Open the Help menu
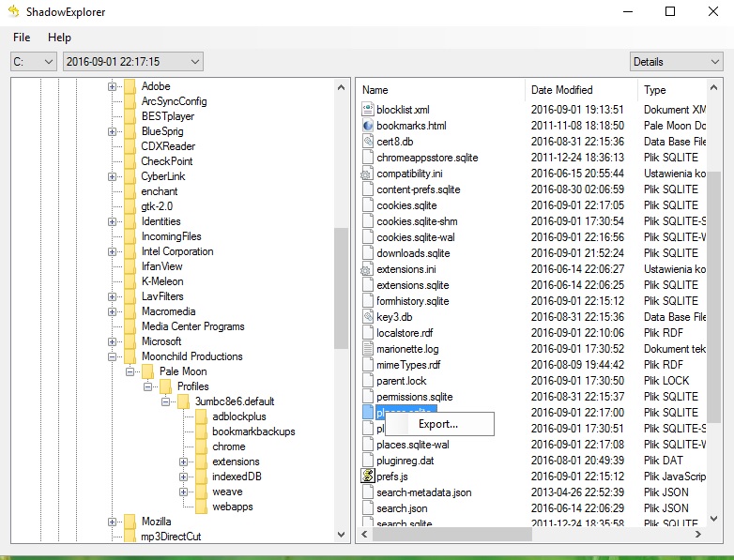The image size is (734, 560). pos(59,38)
